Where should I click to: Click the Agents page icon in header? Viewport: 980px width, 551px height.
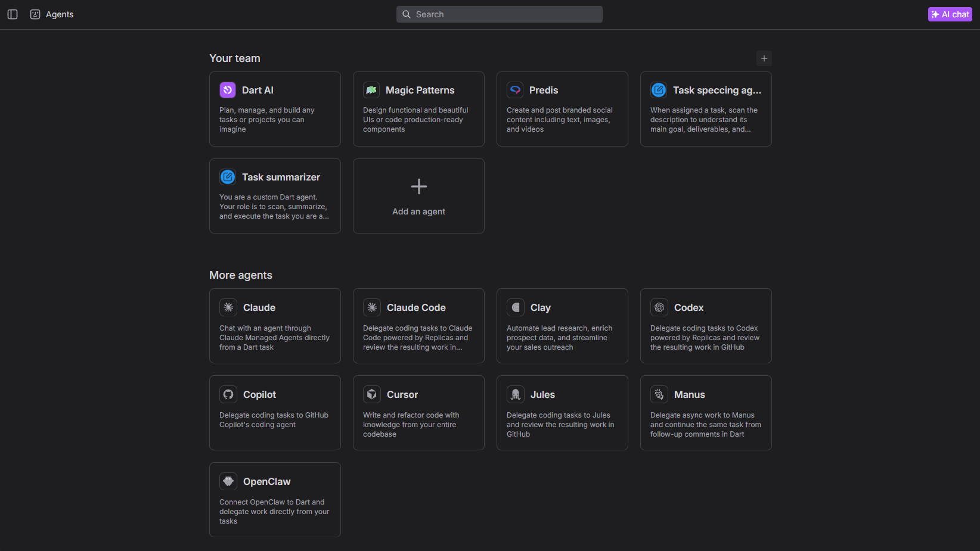35,14
